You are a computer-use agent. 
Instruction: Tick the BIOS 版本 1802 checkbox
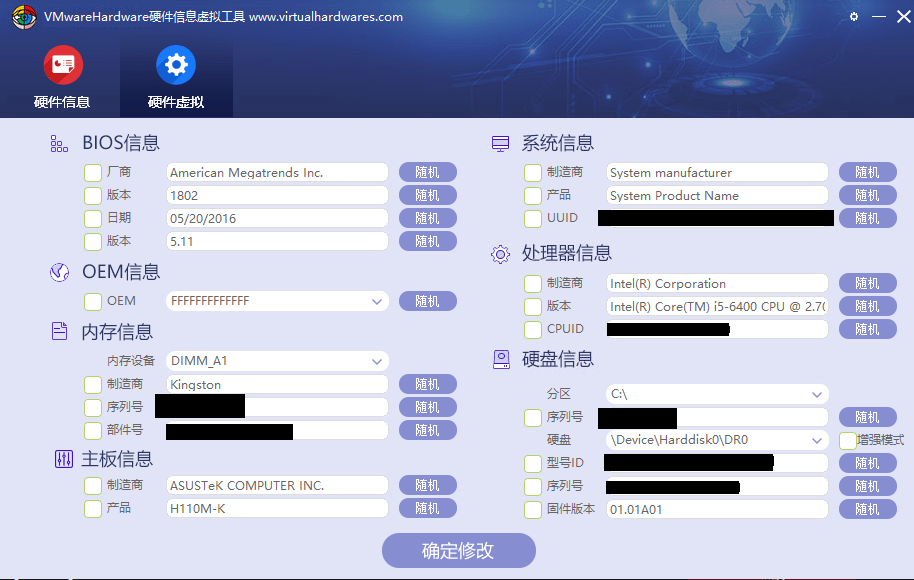point(93,196)
